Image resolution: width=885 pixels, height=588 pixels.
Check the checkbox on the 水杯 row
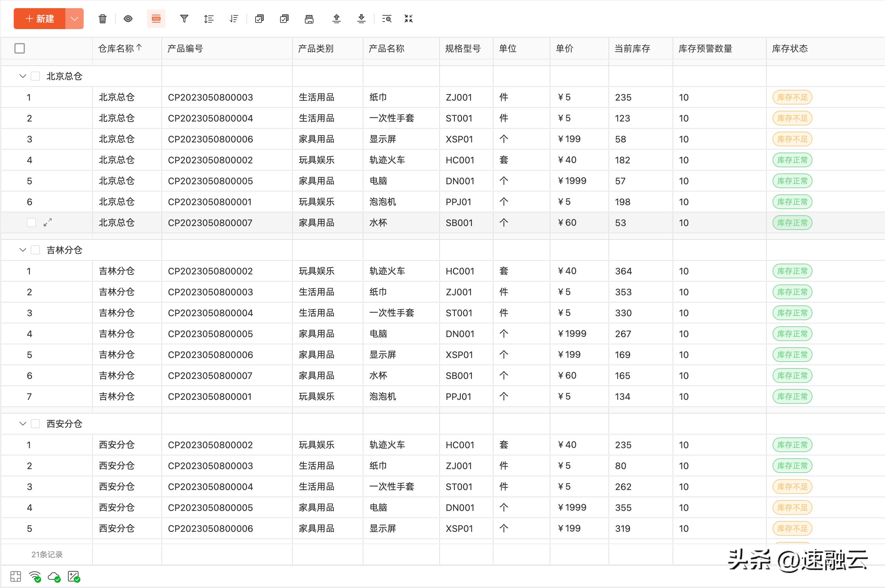31,222
